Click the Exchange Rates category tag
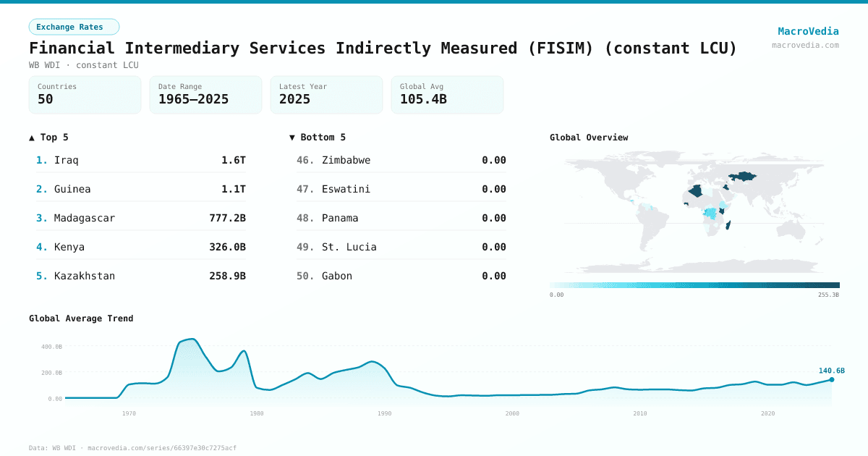The width and height of the screenshot is (868, 456). pos(74,27)
